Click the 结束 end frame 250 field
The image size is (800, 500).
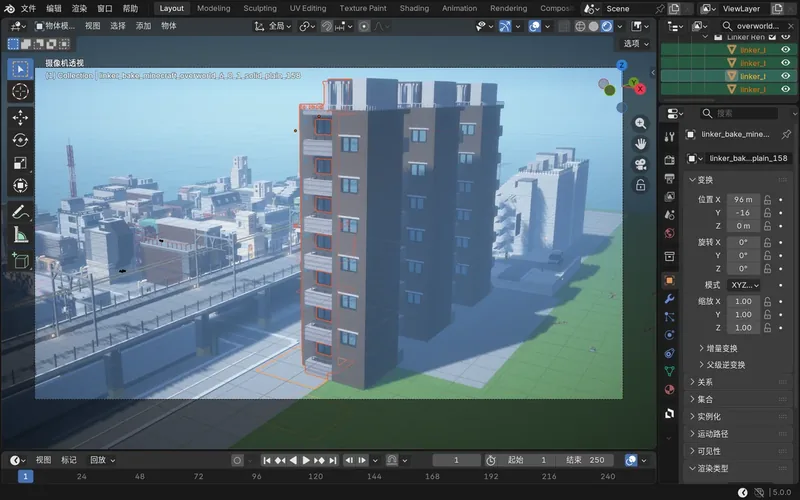click(585, 460)
